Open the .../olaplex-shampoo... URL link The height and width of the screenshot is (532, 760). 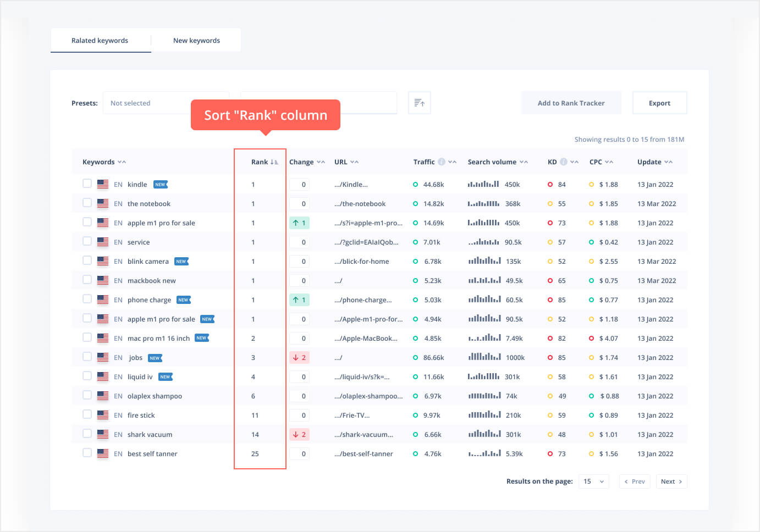pyautogui.click(x=368, y=396)
